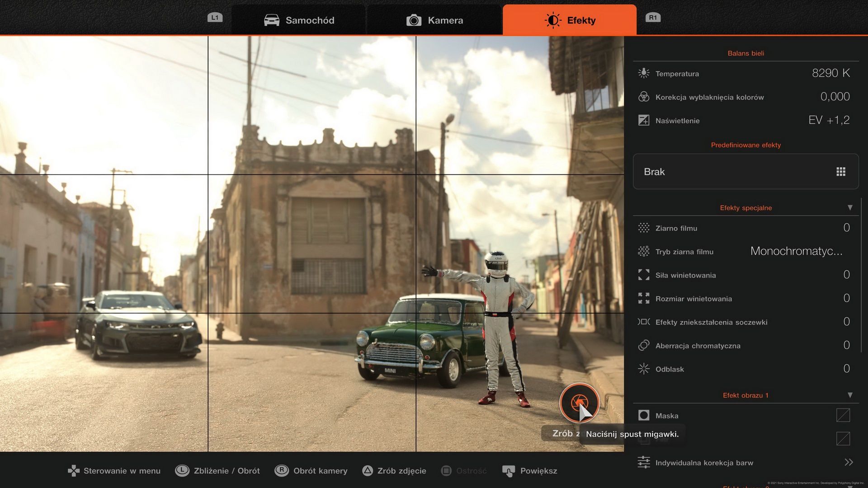Click the Odblask value 0
The height and width of the screenshot is (488, 868).
coord(846,369)
